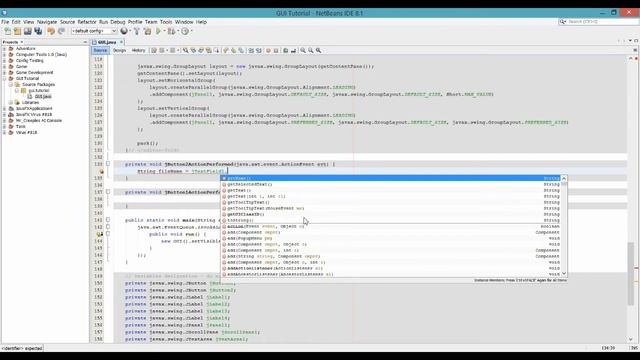Open the Refactor menu
This screenshot has height=360, width=640.
point(87,22)
